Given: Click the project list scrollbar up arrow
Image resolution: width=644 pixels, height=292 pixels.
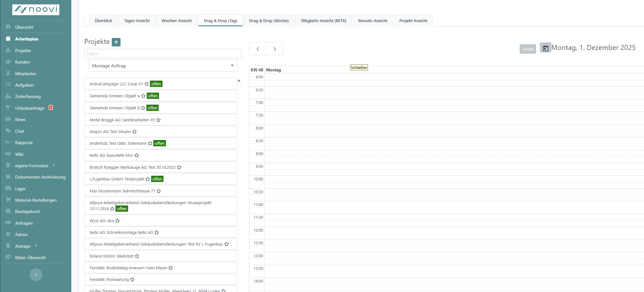Looking at the screenshot, I should [239, 81].
